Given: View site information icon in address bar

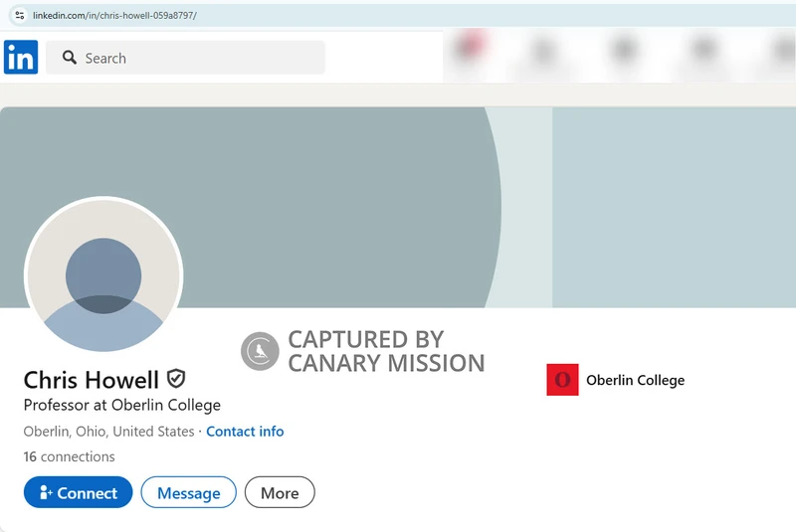Looking at the screenshot, I should (20, 15).
